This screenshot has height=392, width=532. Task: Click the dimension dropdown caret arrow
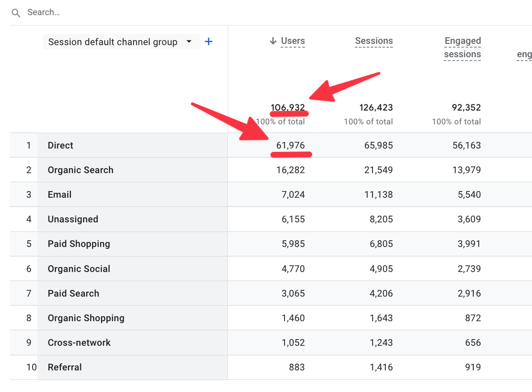(189, 41)
